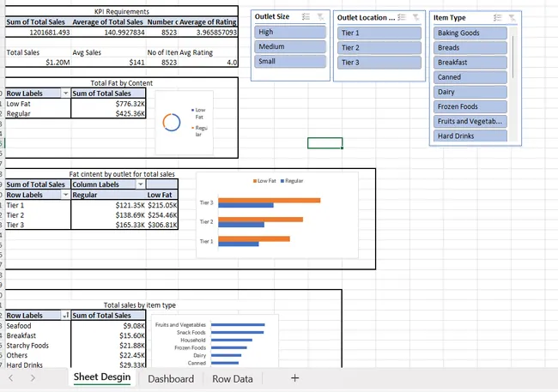Click the $141 average sales cell
The width and height of the screenshot is (558, 392).
pyautogui.click(x=108, y=63)
